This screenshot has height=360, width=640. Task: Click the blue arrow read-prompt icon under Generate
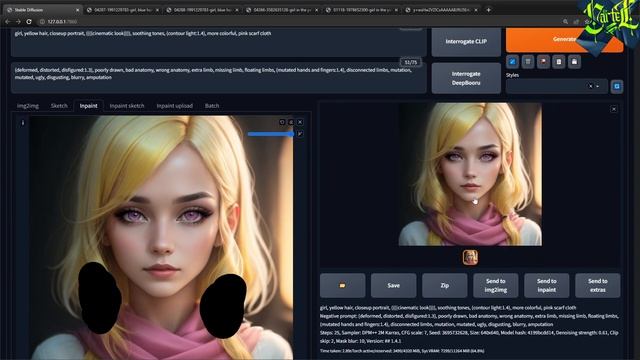[x=512, y=62]
